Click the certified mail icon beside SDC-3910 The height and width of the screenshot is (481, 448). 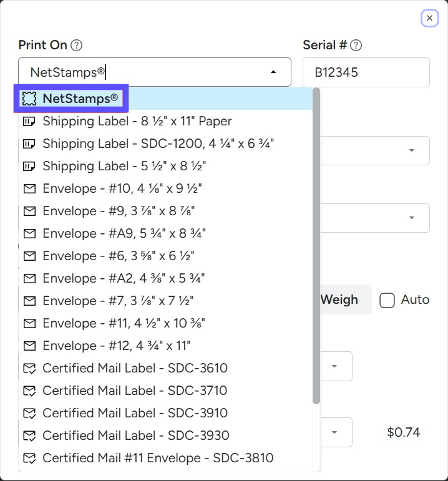pyautogui.click(x=29, y=413)
